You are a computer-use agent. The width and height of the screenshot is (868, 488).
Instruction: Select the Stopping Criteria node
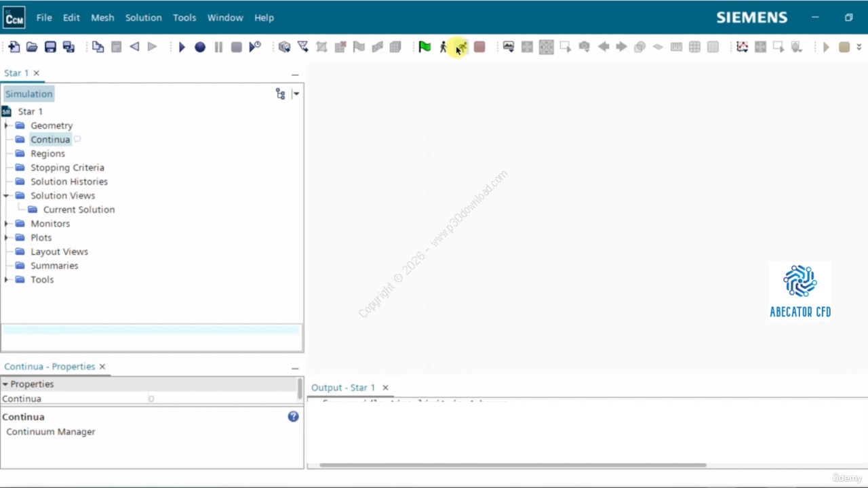coord(67,167)
